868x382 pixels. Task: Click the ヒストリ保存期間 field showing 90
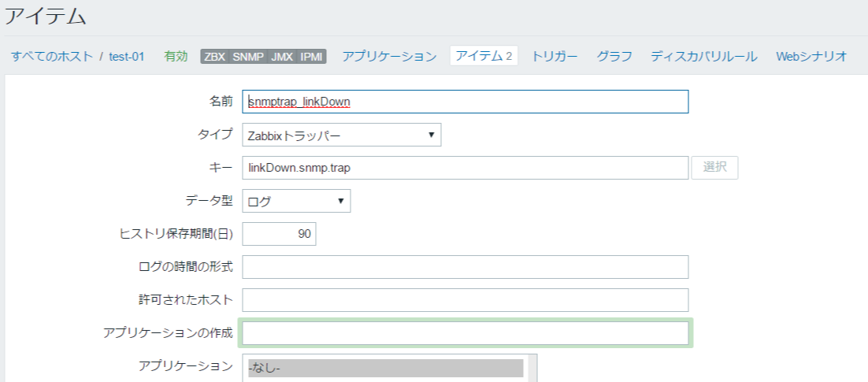pyautogui.click(x=279, y=234)
